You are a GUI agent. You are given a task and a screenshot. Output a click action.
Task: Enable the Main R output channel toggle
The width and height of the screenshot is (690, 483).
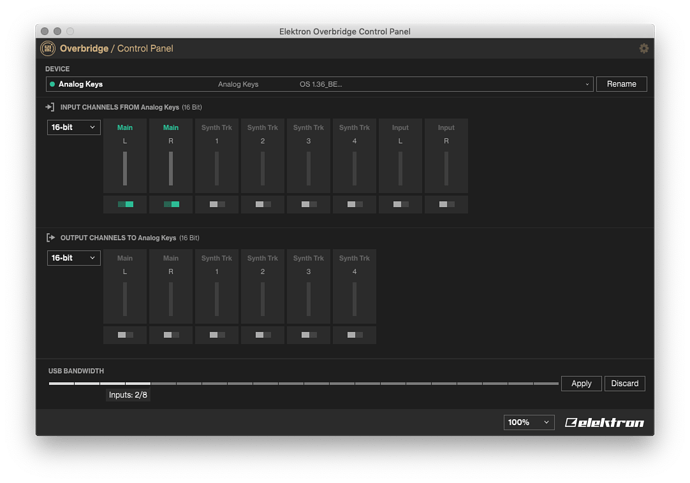[171, 335]
